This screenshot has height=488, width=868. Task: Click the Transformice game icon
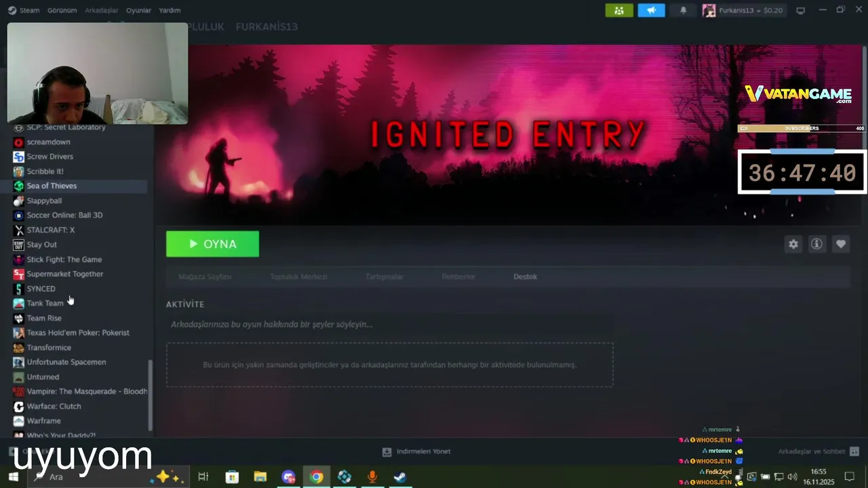pyautogui.click(x=19, y=348)
